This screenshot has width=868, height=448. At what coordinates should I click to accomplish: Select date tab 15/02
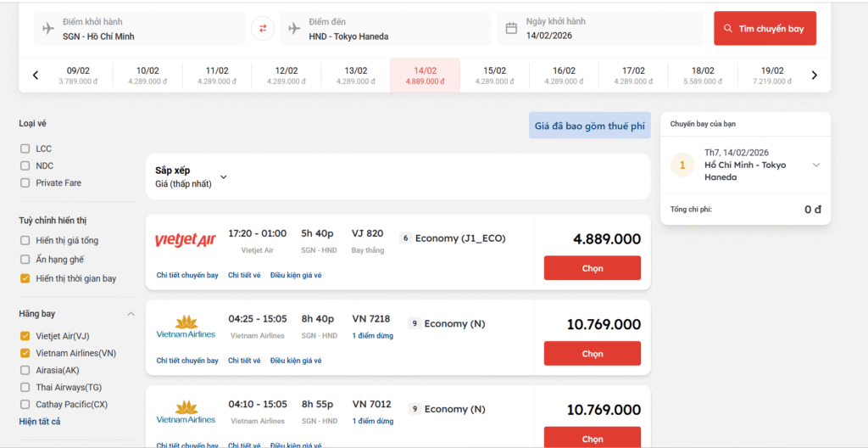[494, 76]
